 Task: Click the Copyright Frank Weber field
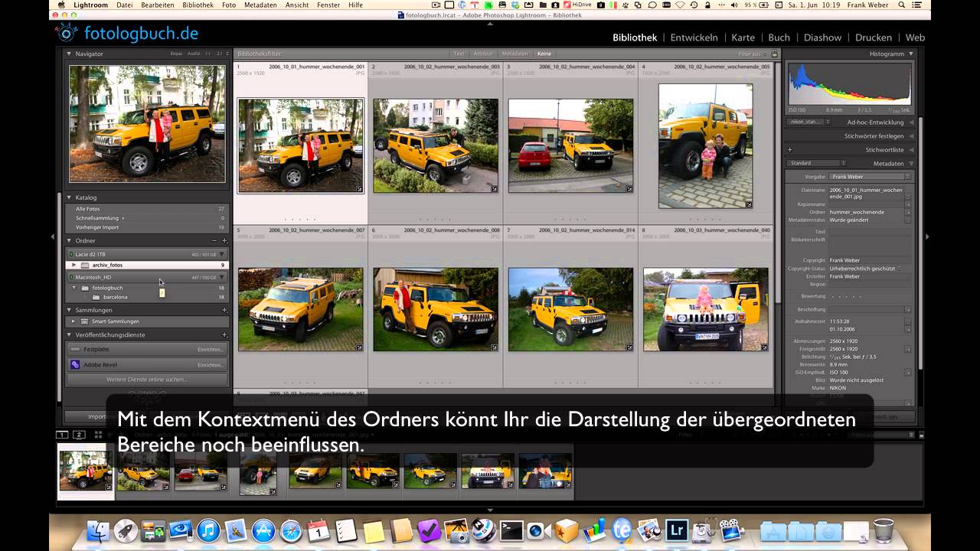pyautogui.click(x=870, y=260)
